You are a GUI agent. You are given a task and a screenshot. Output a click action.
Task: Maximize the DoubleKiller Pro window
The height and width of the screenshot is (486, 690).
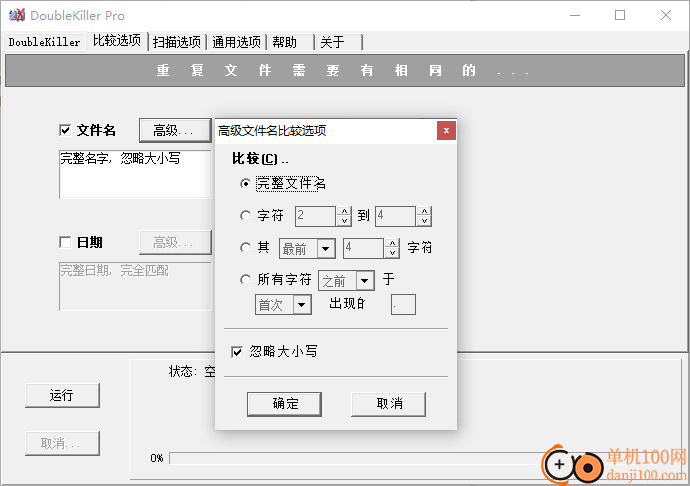click(x=620, y=15)
